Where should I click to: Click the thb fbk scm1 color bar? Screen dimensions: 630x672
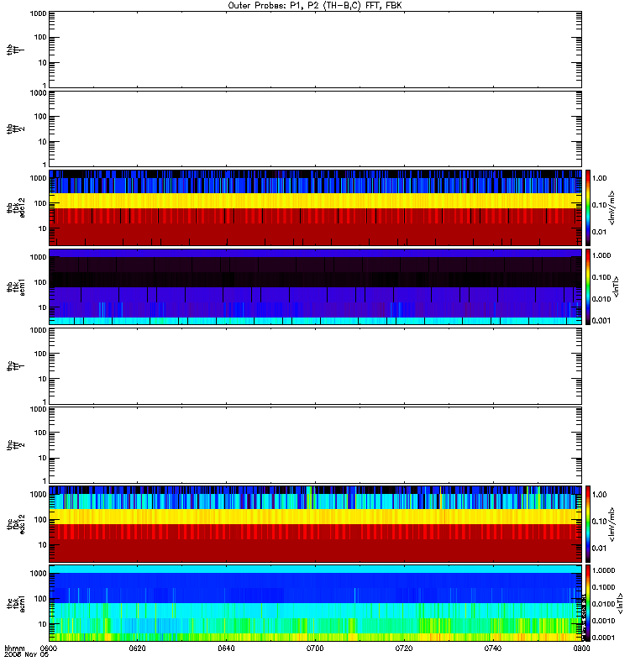[x=588, y=286]
